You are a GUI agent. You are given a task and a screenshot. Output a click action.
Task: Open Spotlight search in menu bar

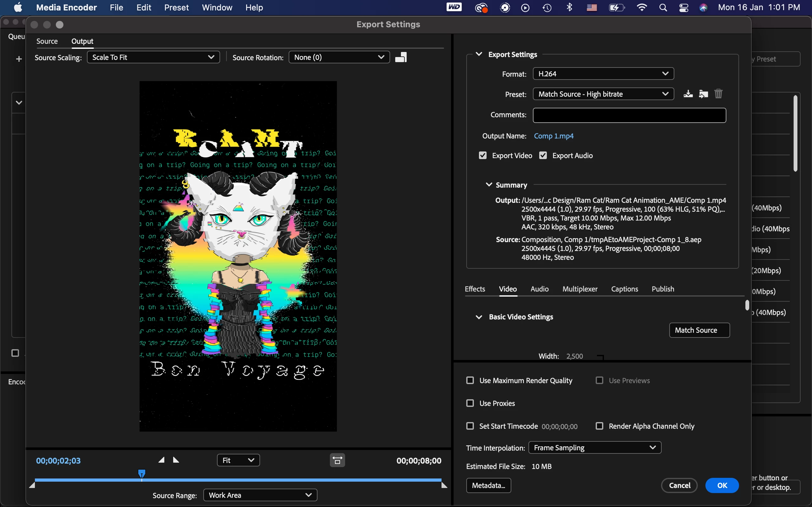coord(663,8)
